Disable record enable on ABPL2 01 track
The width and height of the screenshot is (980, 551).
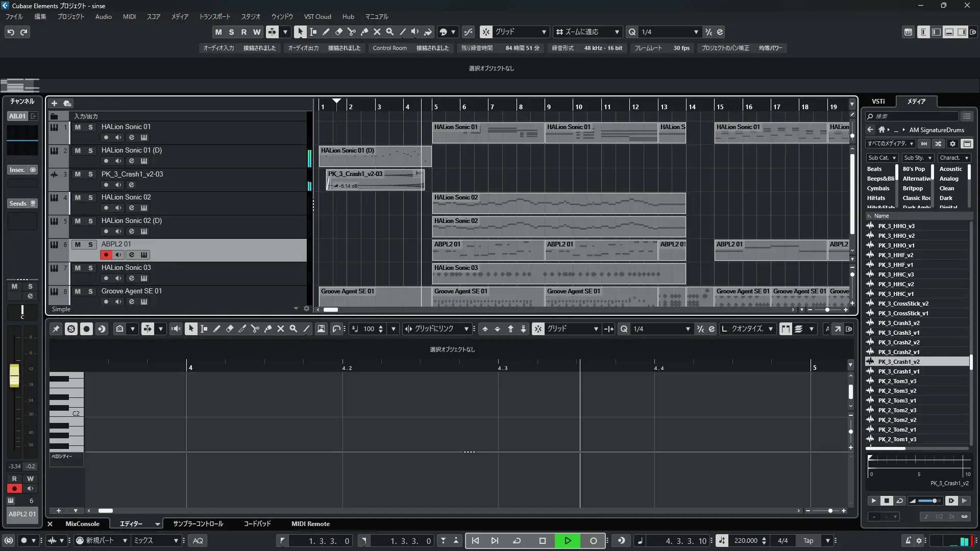click(x=106, y=255)
